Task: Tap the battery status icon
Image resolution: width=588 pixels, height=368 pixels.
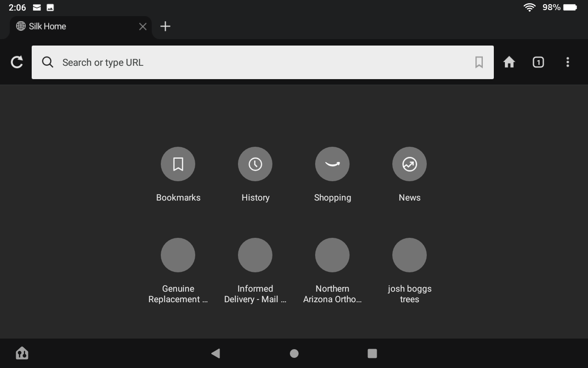Action: coord(570,7)
